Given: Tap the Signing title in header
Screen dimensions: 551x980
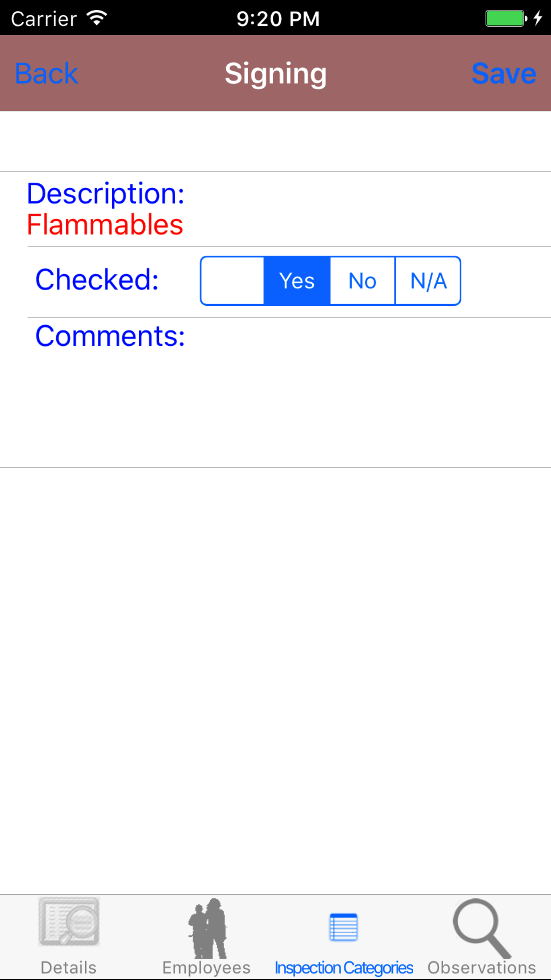Looking at the screenshot, I should (275, 74).
